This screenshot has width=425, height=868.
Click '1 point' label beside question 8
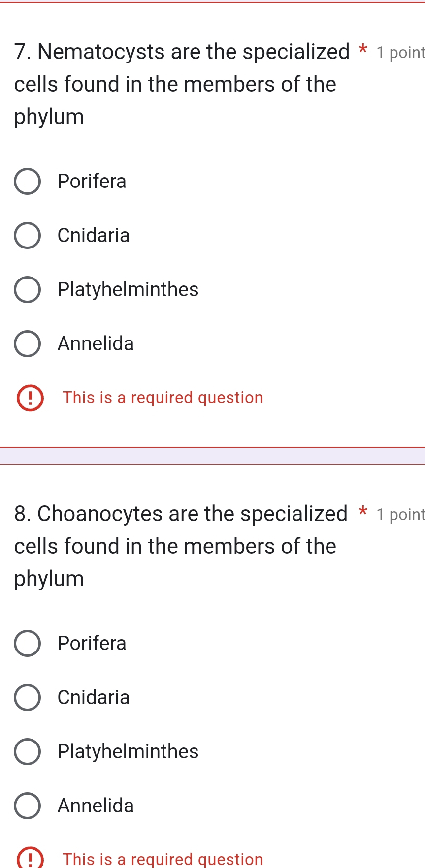(x=400, y=515)
